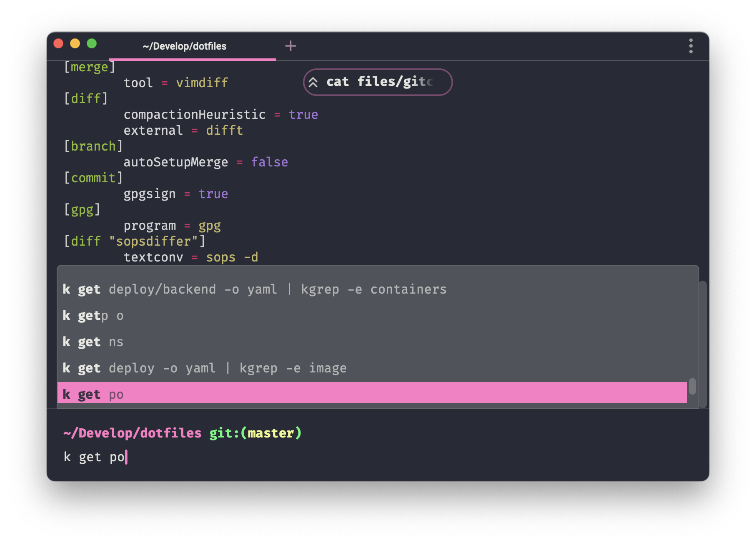Click the double-chevron up icon
756x543 pixels.
[313, 82]
